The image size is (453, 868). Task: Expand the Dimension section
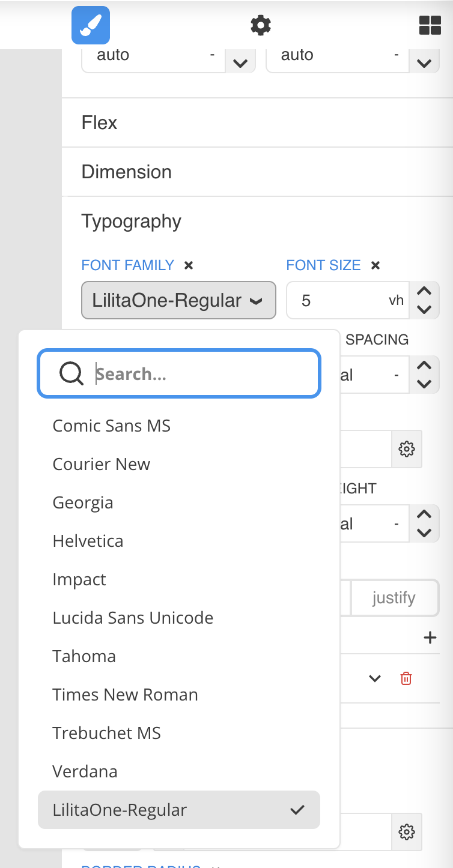click(x=126, y=172)
